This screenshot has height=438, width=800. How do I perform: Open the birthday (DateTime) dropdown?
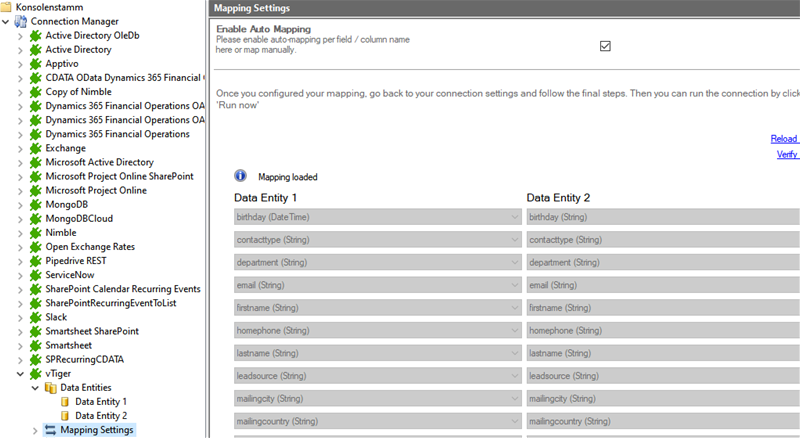(515, 217)
